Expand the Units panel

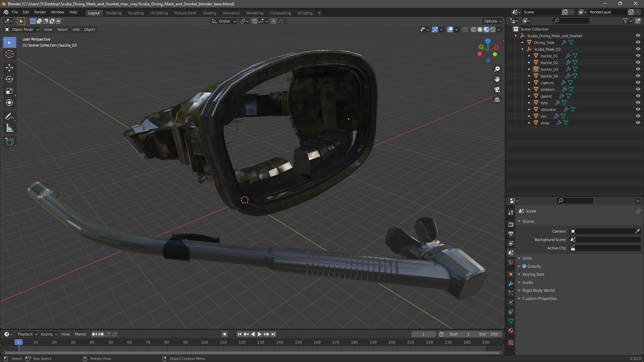pos(527,258)
